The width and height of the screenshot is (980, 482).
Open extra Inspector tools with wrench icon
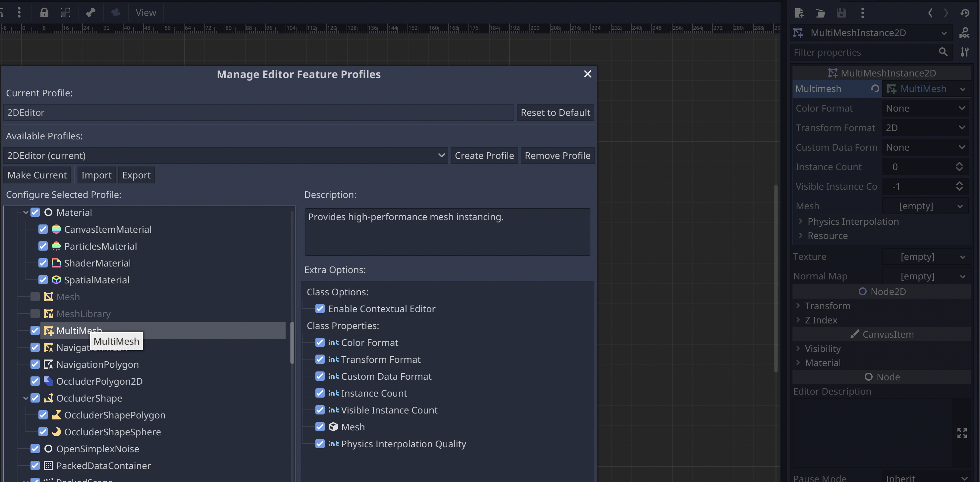pos(965,52)
